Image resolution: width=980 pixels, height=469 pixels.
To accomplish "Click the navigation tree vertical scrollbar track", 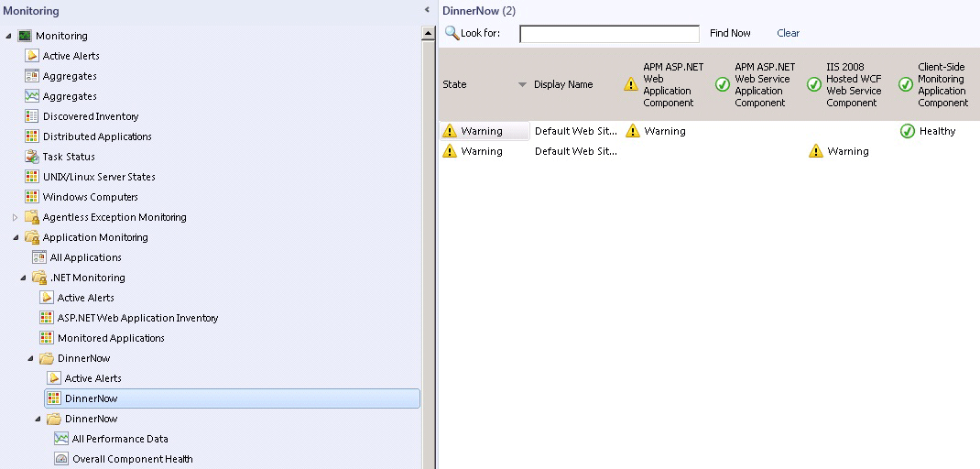I will click(428, 253).
